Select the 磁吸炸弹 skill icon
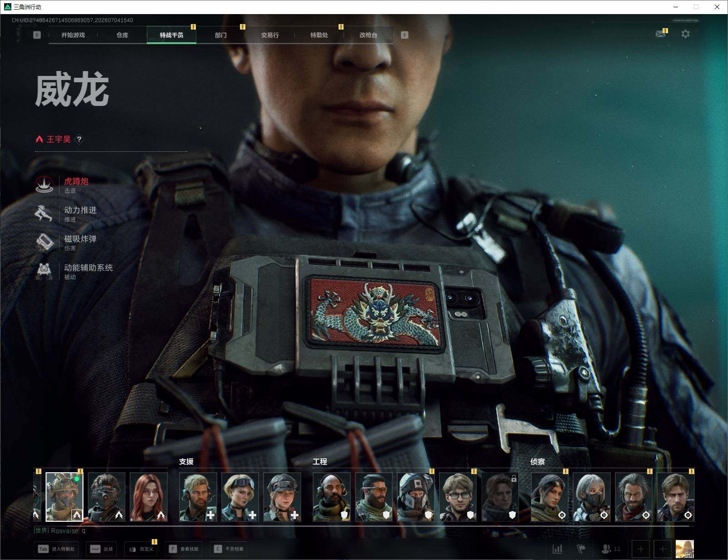This screenshot has height=560, width=728. coord(45,242)
